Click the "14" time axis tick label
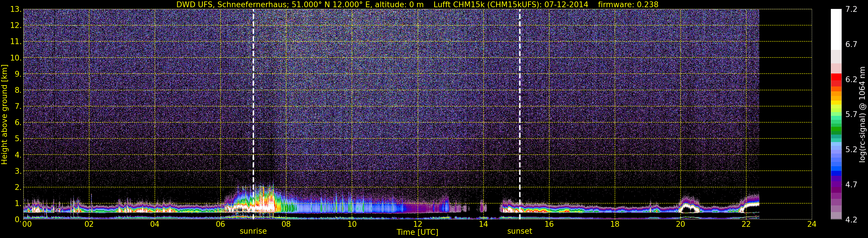The height and width of the screenshot is (238, 868). click(x=483, y=224)
